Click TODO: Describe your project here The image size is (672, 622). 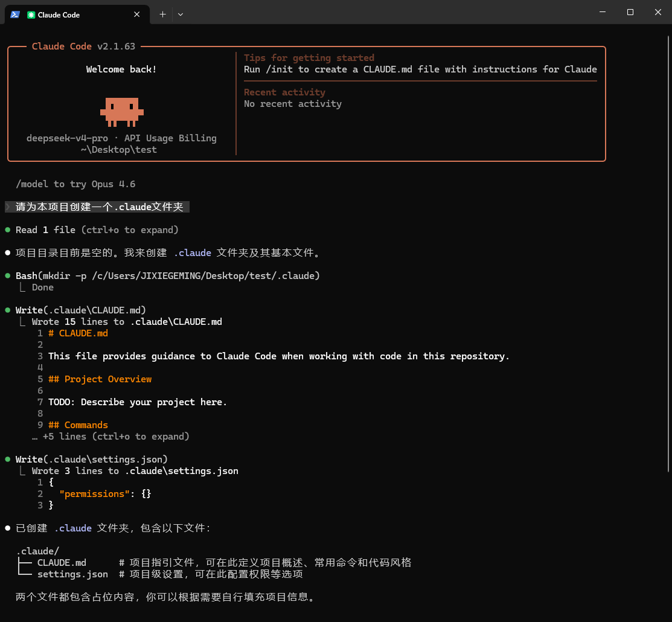[137, 403]
